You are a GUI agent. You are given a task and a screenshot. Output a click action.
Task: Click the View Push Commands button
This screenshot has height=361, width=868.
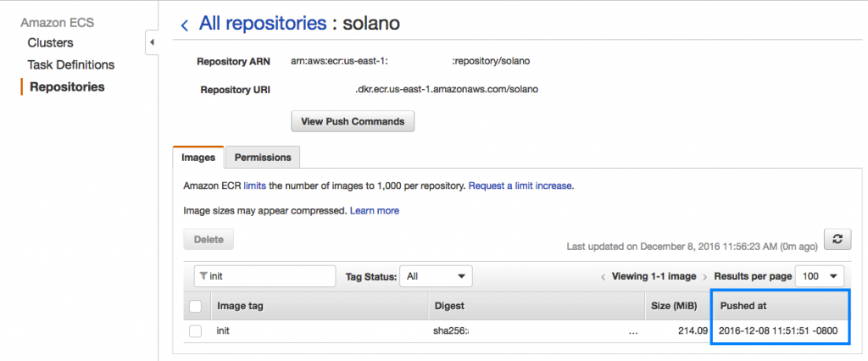(x=353, y=121)
